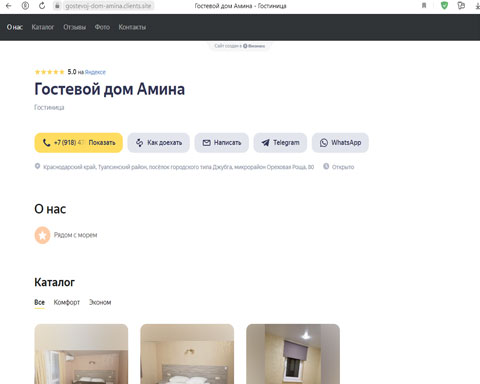480x384 pixels.
Task: Show full phone number +7 (918)
Action: 78,143
